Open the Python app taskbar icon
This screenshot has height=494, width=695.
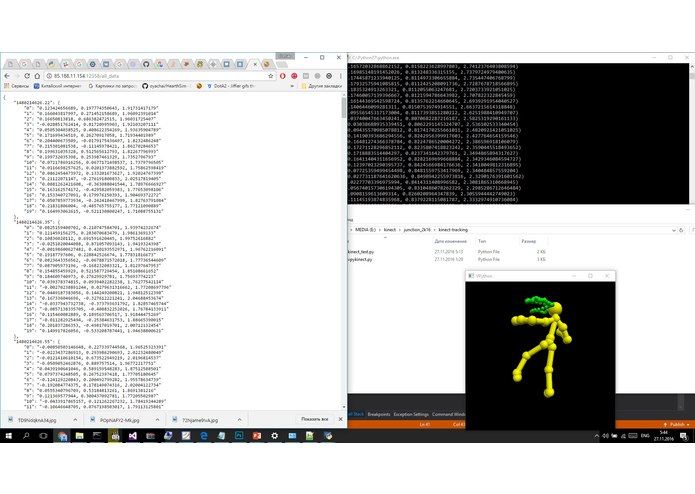pos(328,436)
